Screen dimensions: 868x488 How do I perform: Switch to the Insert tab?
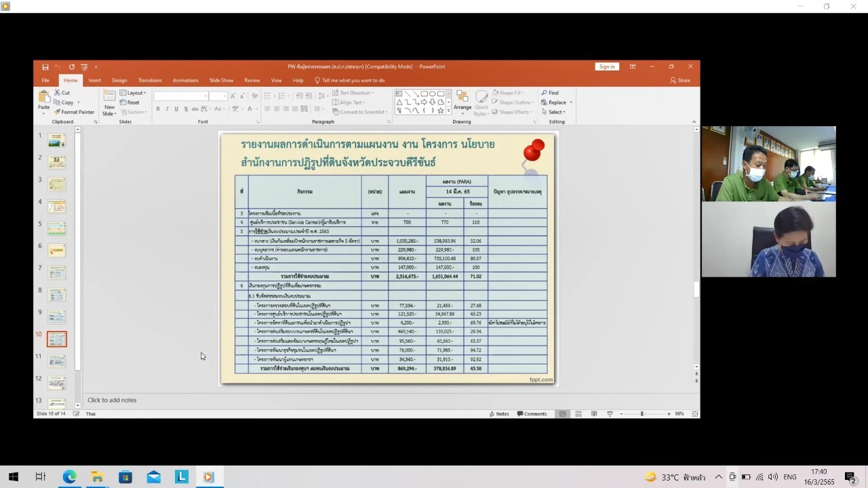tap(94, 80)
